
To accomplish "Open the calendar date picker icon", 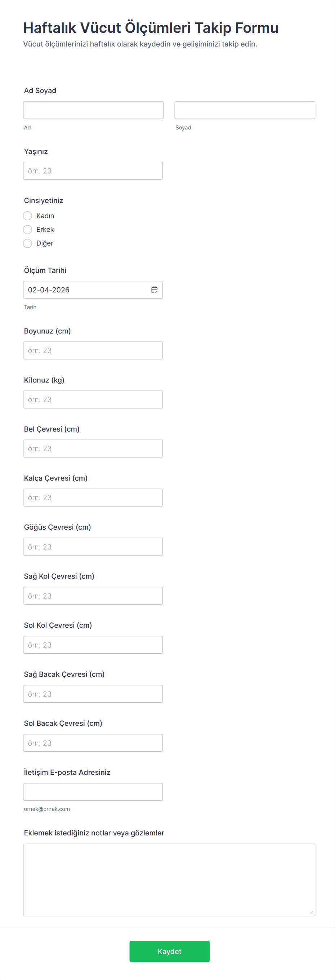I will (155, 290).
